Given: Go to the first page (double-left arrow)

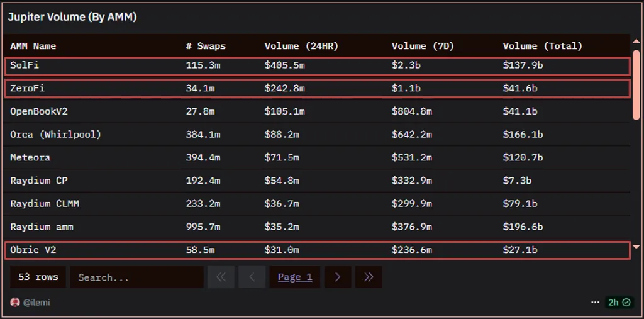Looking at the screenshot, I should click(x=221, y=277).
